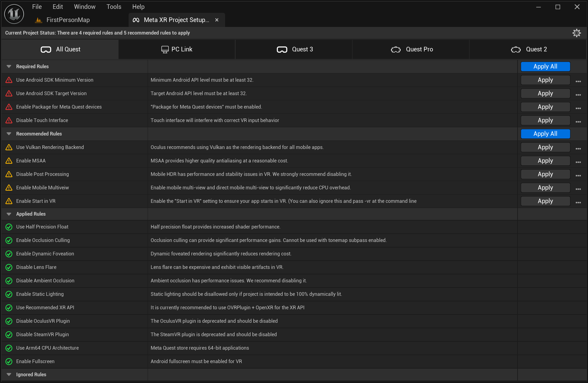This screenshot has width=588, height=383.
Task: Click the Unreal Engine logo icon
Action: 14,14
